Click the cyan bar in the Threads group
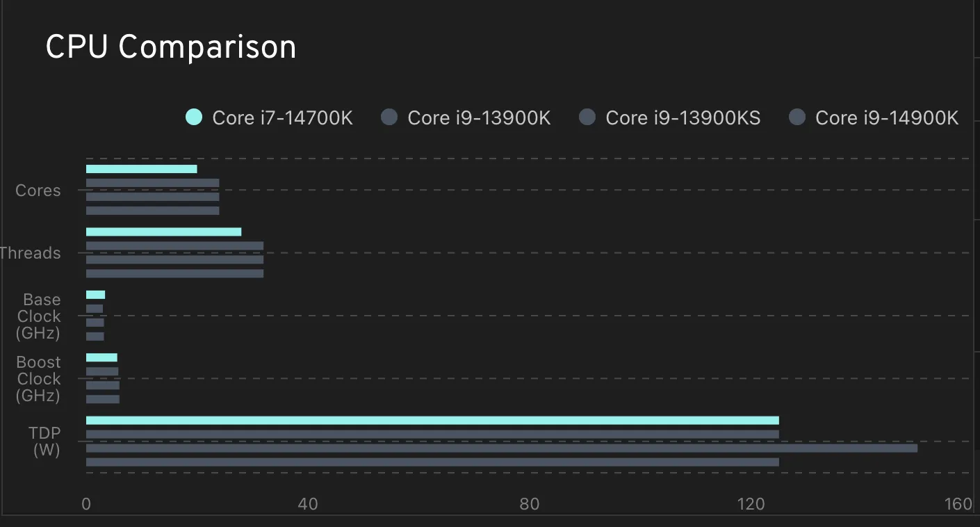 point(163,232)
